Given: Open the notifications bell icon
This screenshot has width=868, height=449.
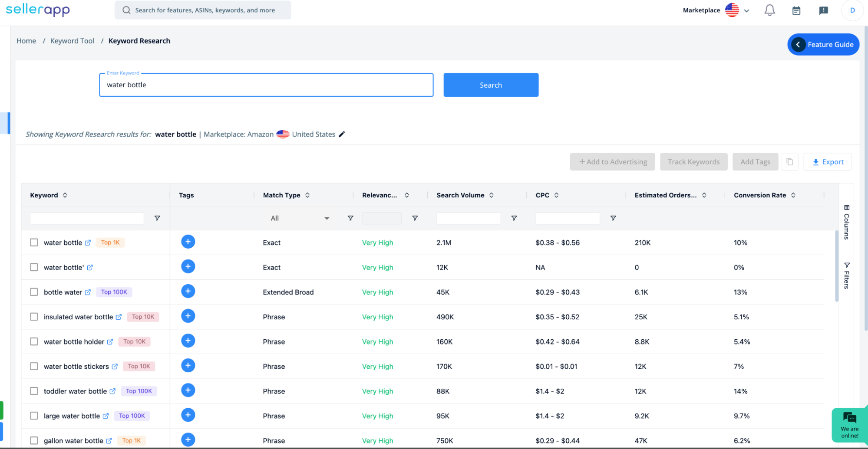Looking at the screenshot, I should tap(769, 10).
